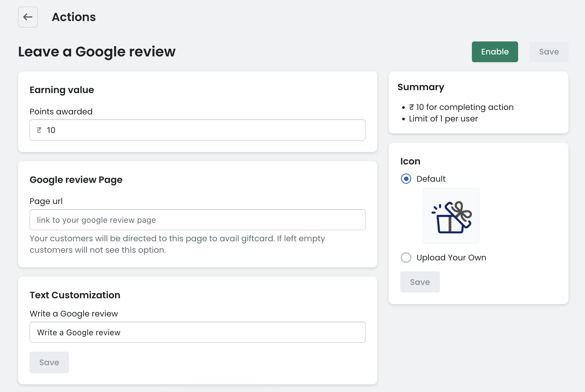Click the helper text under the Page url field
This screenshot has height=392, width=585.
[177, 244]
